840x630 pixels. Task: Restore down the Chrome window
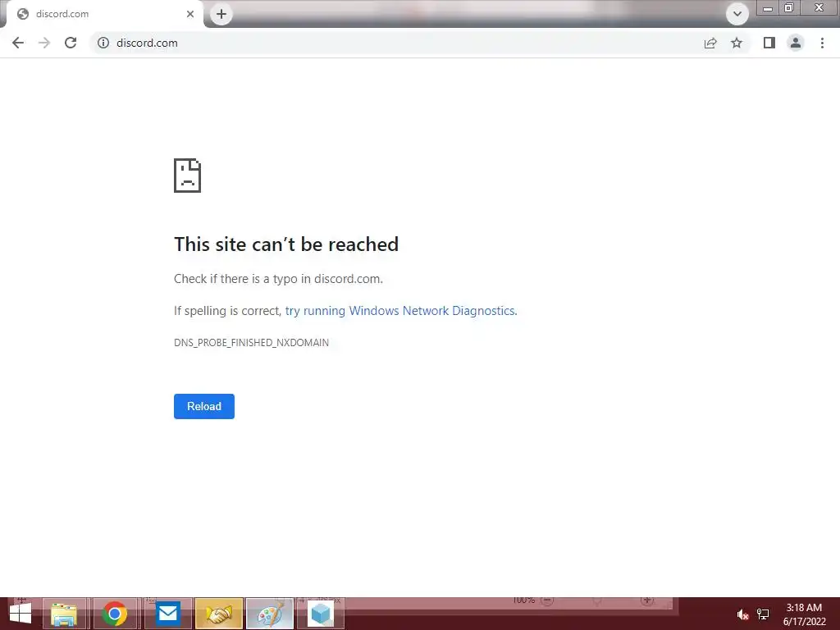789,7
